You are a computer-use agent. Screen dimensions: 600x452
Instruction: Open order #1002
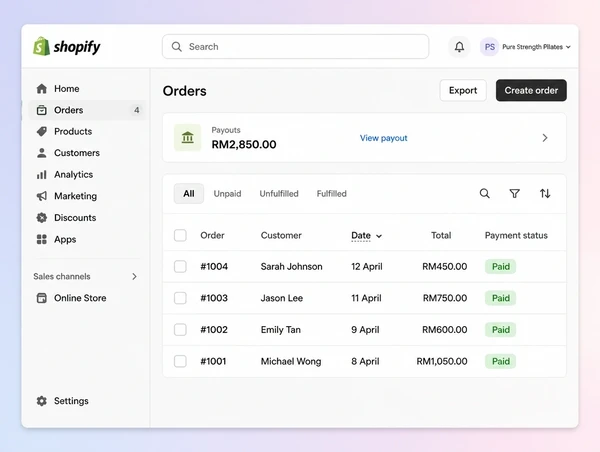214,330
